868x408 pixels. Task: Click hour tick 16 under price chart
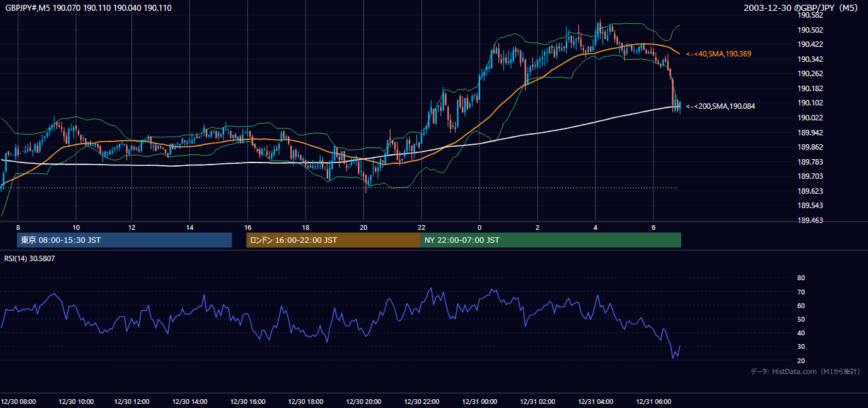tap(248, 227)
